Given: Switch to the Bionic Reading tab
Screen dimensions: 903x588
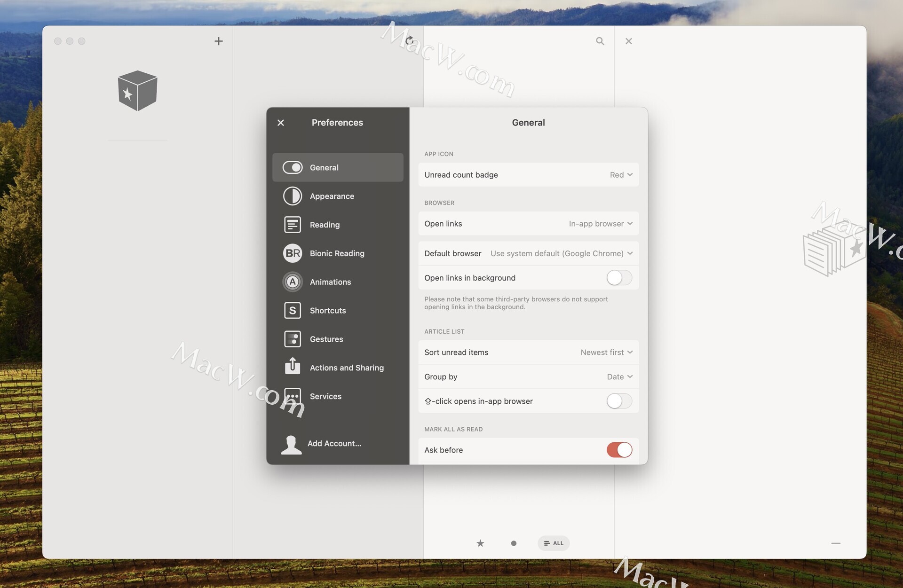Looking at the screenshot, I should pos(338,253).
